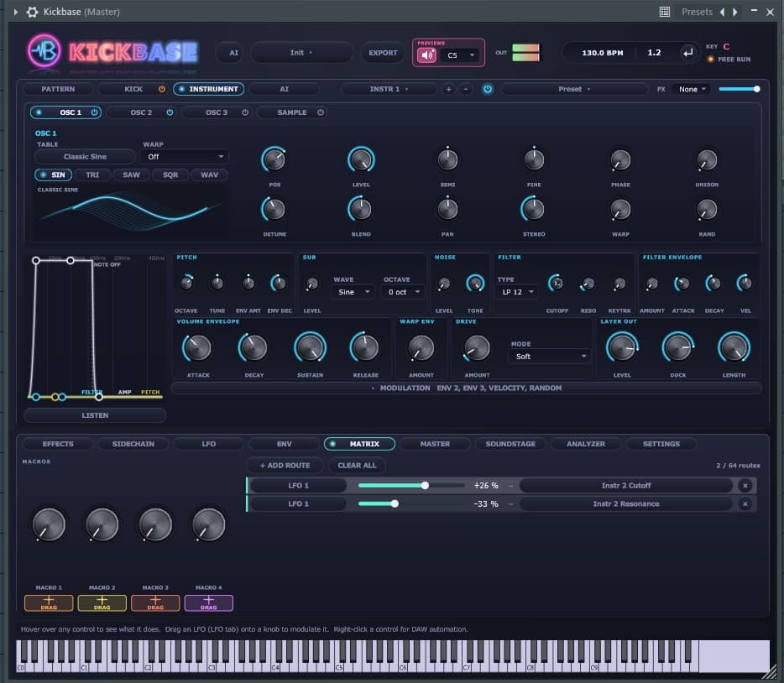Screen dimensions: 784x683
Task: Click the 130.0 BPM tempo field
Action: pyautogui.click(x=603, y=53)
